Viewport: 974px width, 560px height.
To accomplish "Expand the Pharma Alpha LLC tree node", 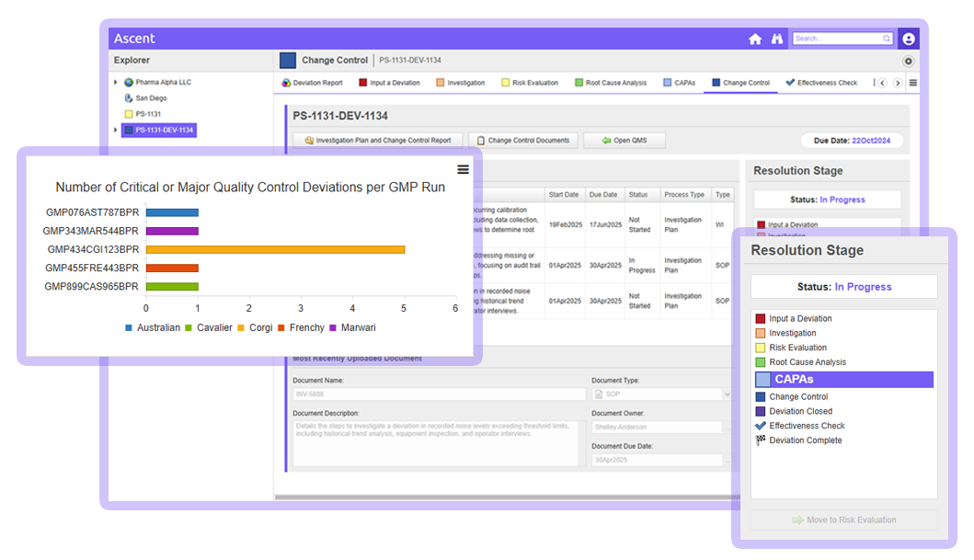I will click(x=115, y=83).
